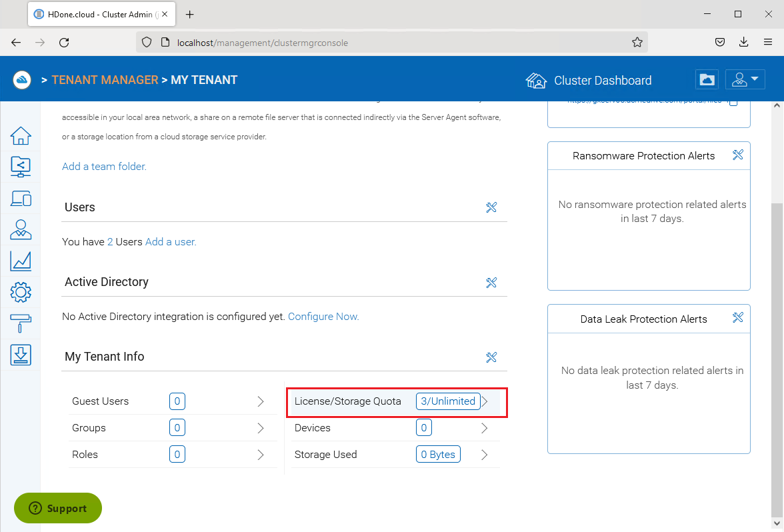This screenshot has width=784, height=532.
Task: Open the cloud folder icon in the header
Action: pos(707,79)
